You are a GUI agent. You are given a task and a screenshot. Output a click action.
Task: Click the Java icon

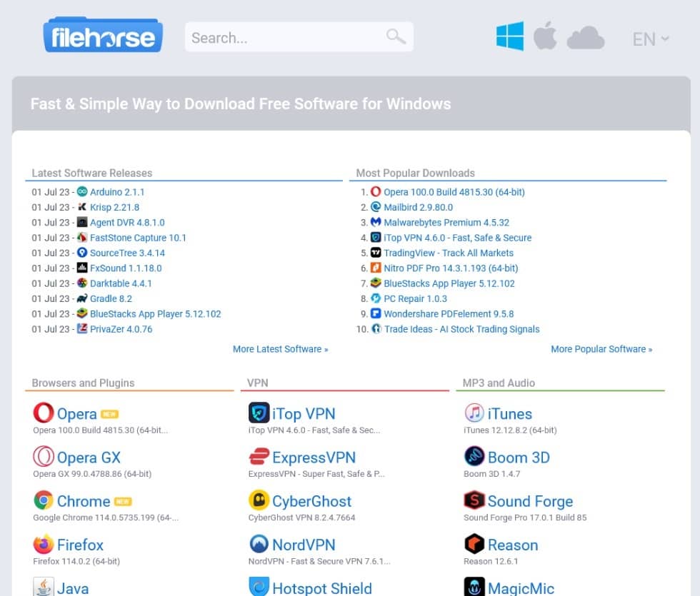point(44,587)
